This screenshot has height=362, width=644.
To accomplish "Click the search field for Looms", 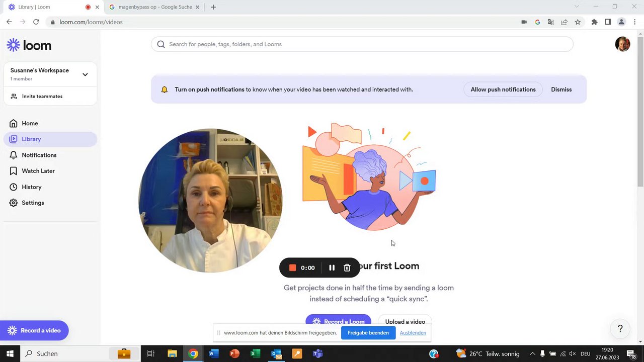I will [362, 44].
